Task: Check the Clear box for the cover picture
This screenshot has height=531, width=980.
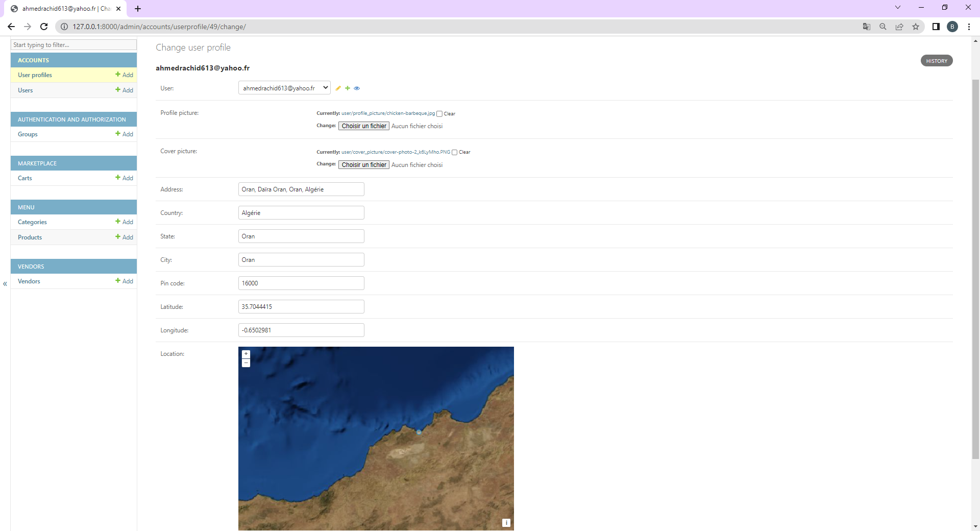Action: (x=454, y=152)
